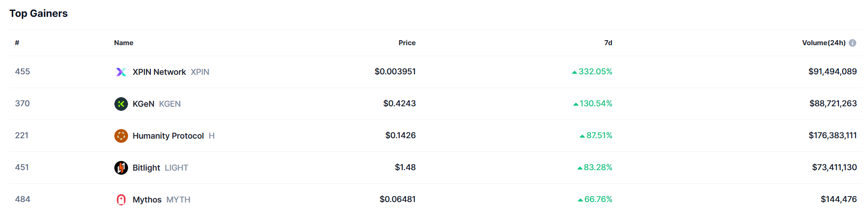Sort by Volume(24h) column header

[x=823, y=43]
